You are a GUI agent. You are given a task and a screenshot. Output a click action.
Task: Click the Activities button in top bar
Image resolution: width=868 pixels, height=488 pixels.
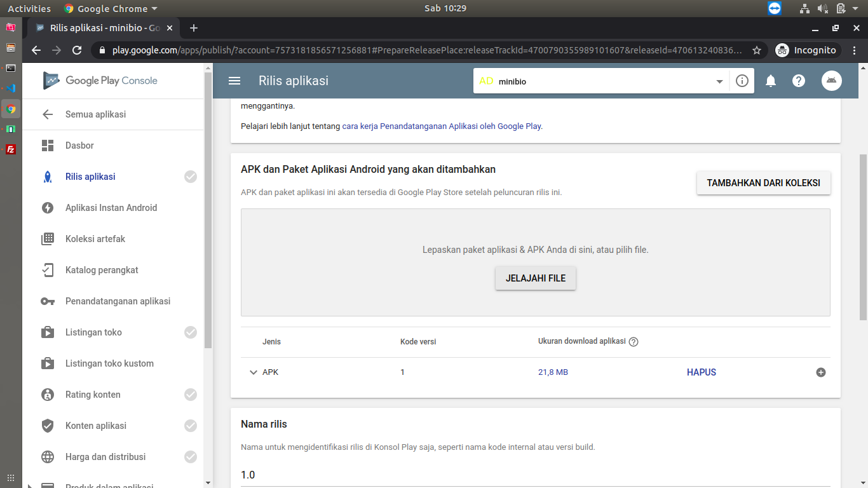[x=29, y=8]
